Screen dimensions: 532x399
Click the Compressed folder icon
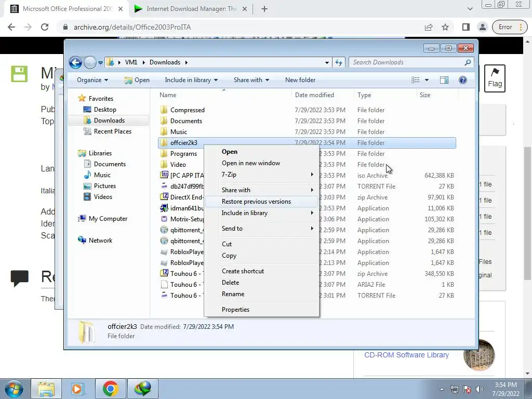tap(164, 110)
